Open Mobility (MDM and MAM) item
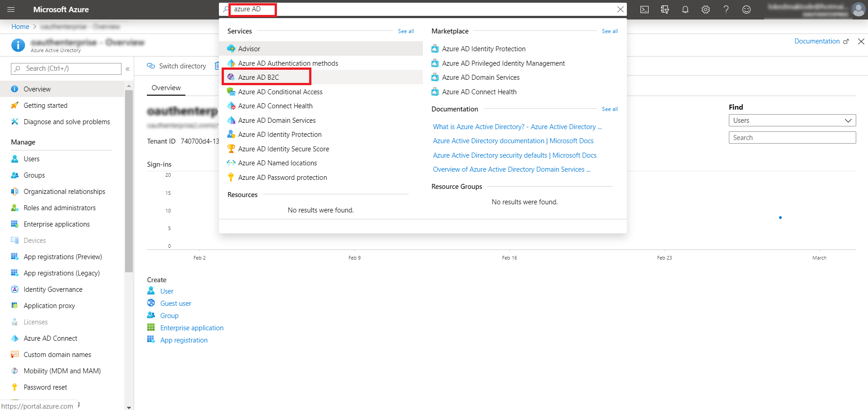The image size is (868, 410). [62, 371]
